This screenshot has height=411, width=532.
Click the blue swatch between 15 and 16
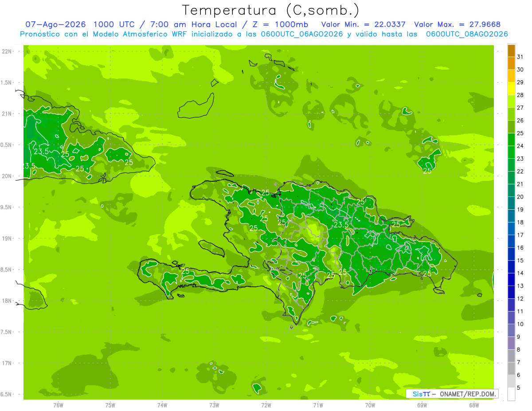tap(511, 254)
